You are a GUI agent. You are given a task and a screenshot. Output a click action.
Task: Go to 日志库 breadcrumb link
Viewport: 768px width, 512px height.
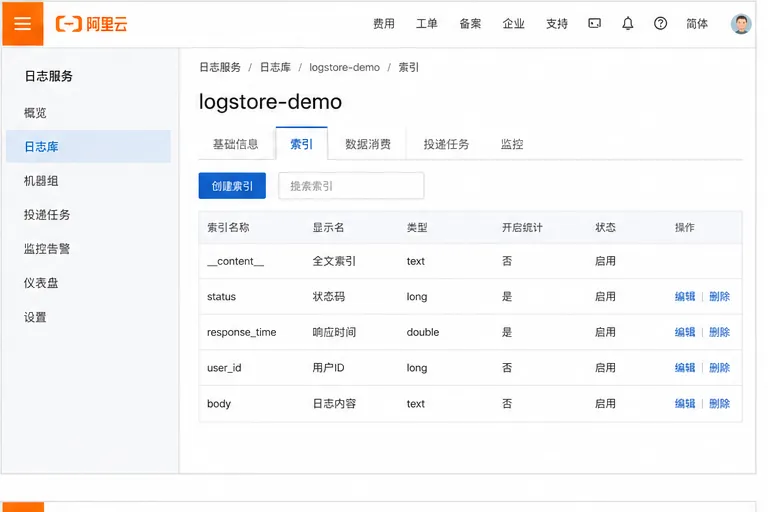click(x=275, y=67)
